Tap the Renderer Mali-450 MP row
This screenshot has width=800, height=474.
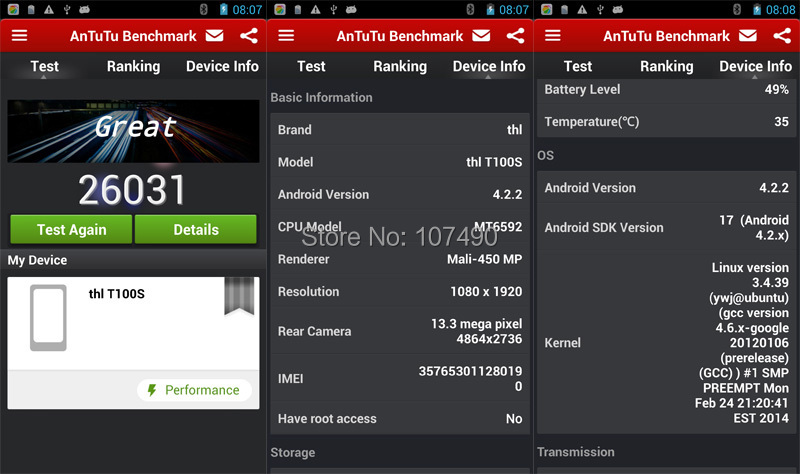click(x=400, y=259)
